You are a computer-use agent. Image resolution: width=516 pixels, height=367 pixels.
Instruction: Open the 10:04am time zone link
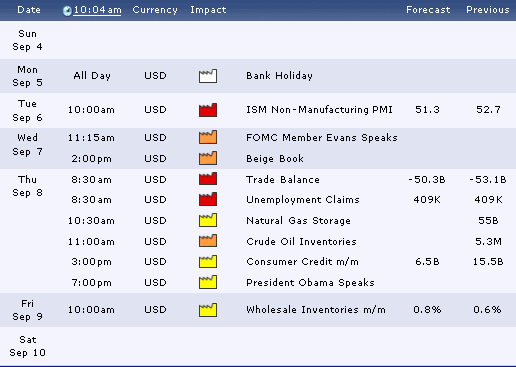coord(97,10)
